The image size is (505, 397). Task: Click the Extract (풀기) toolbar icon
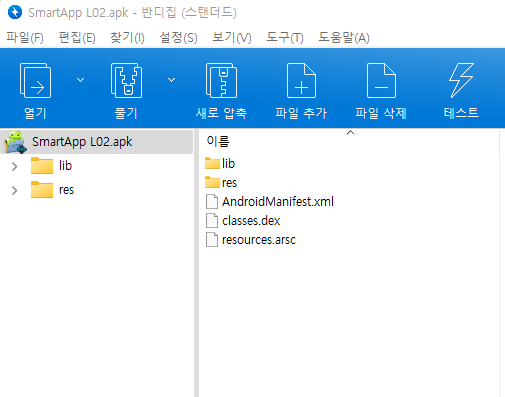126,80
